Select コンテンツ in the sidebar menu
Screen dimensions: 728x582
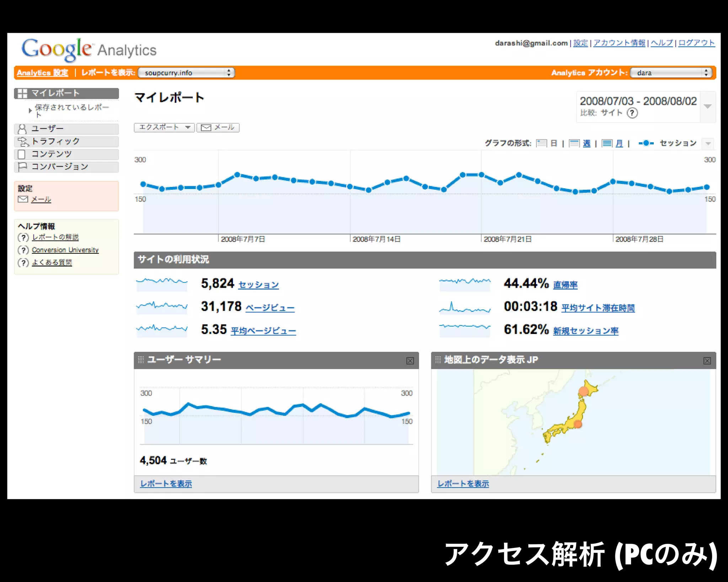[x=66, y=154]
